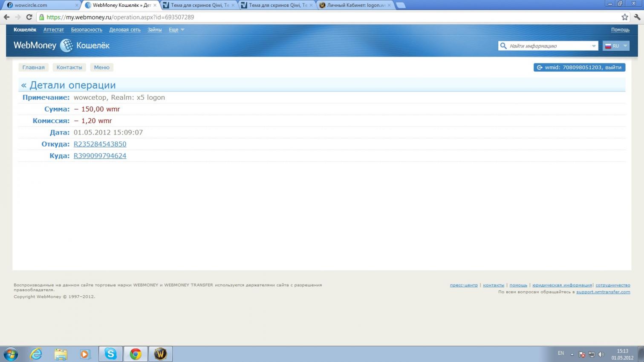The height and width of the screenshot is (362, 644).
Task: Expand the Еще dropdown menu
Action: pyautogui.click(x=176, y=30)
